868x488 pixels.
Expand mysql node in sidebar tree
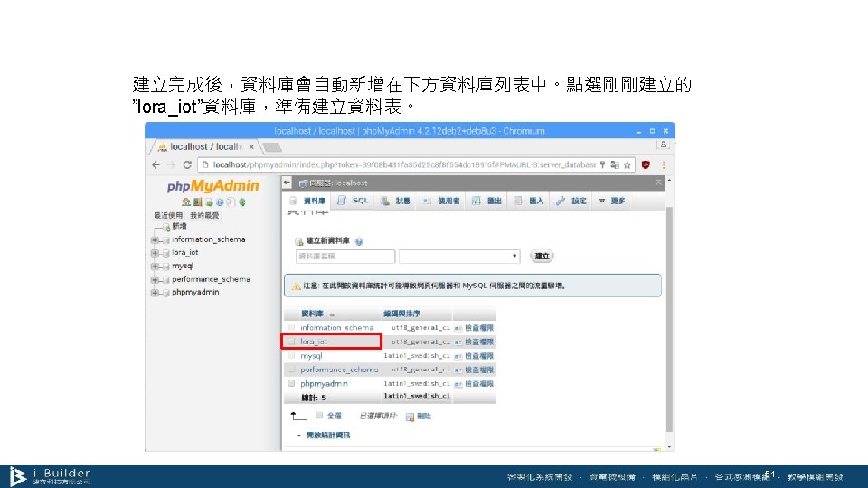click(x=155, y=267)
